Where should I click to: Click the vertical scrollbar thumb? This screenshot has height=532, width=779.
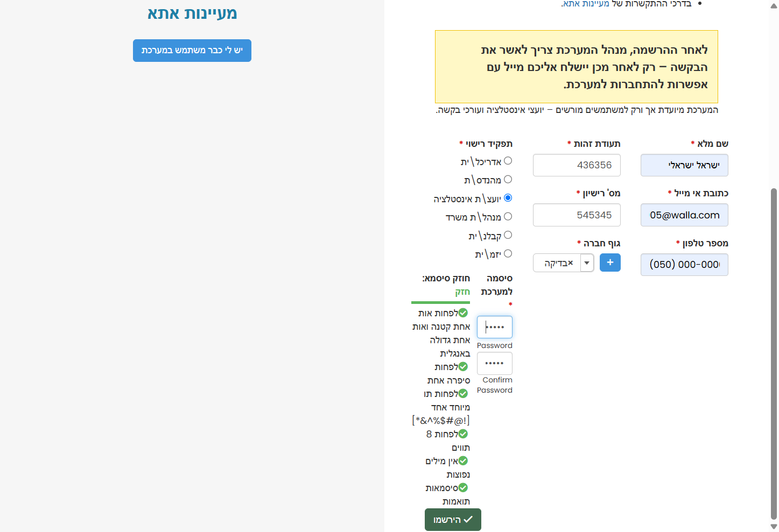774,353
